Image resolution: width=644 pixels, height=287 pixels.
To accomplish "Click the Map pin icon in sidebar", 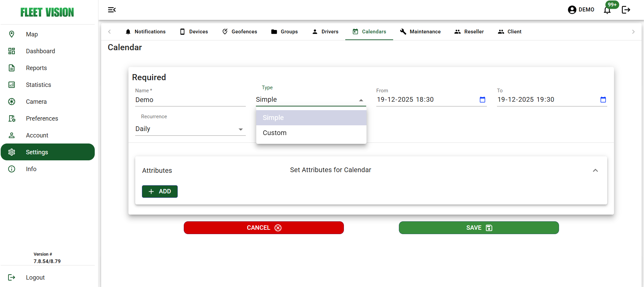I will pyautogui.click(x=11, y=34).
